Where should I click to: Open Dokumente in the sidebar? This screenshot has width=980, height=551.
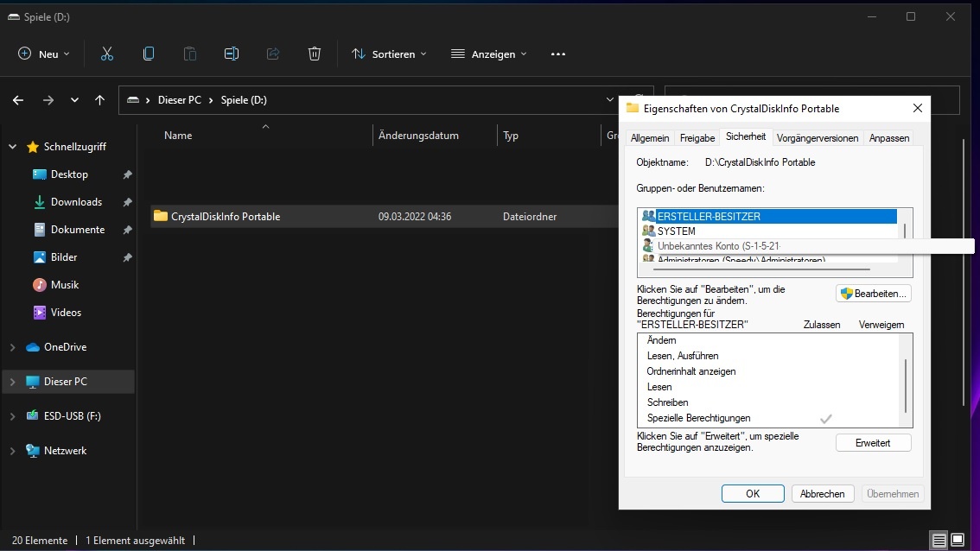(x=78, y=229)
